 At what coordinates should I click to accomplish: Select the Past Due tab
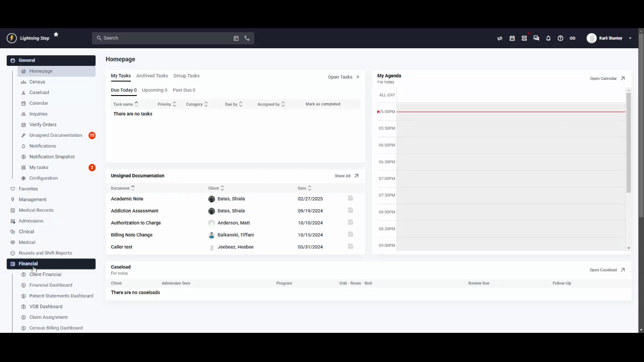pos(184,90)
